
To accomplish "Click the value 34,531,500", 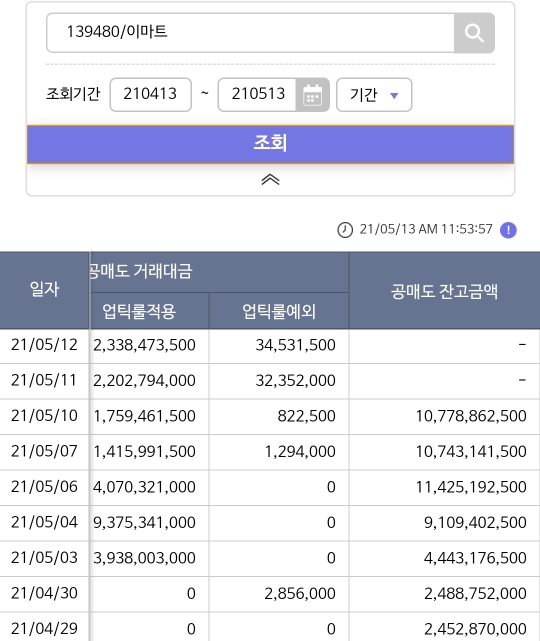I will pyautogui.click(x=296, y=345).
